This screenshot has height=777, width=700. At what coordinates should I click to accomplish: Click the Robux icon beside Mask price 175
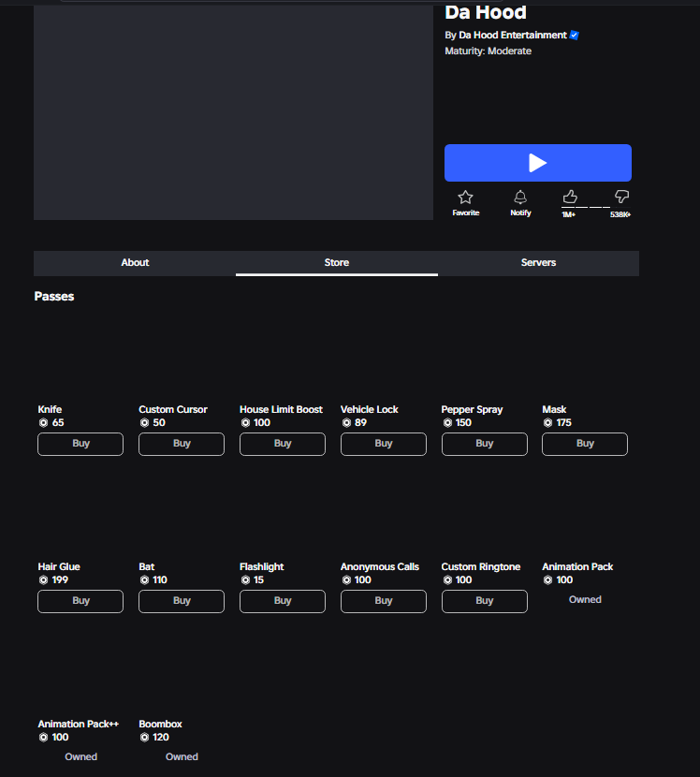[x=547, y=423]
